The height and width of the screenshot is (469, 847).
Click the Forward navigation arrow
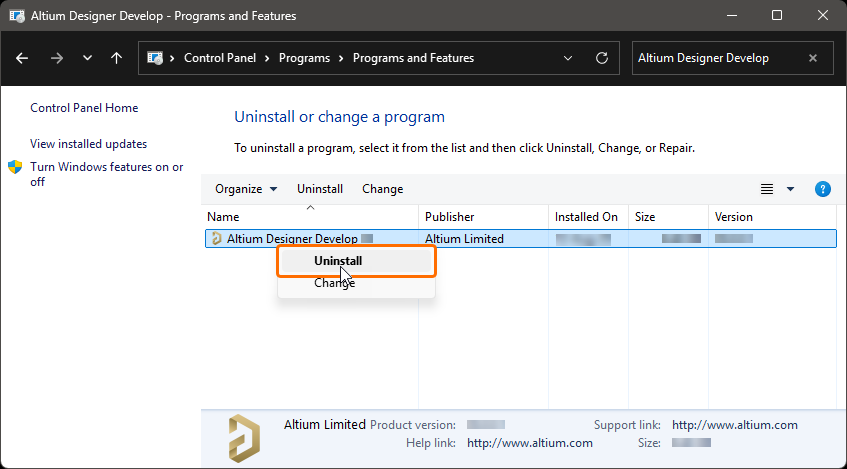pos(56,58)
